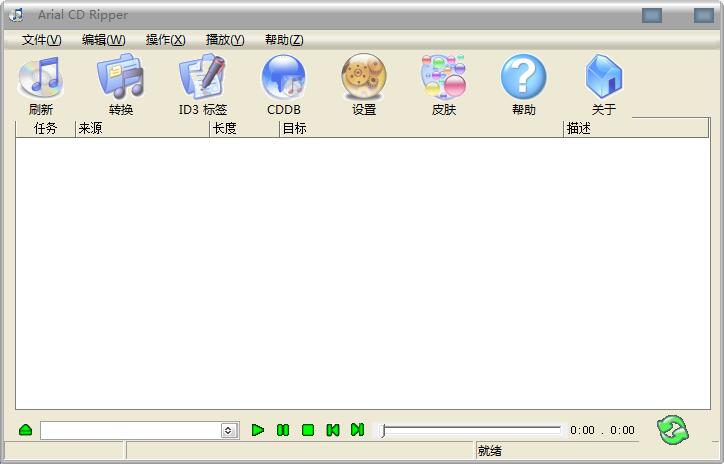Image resolution: width=724 pixels, height=464 pixels.
Task: Sort by the 来源 column header
Action: tap(142, 128)
